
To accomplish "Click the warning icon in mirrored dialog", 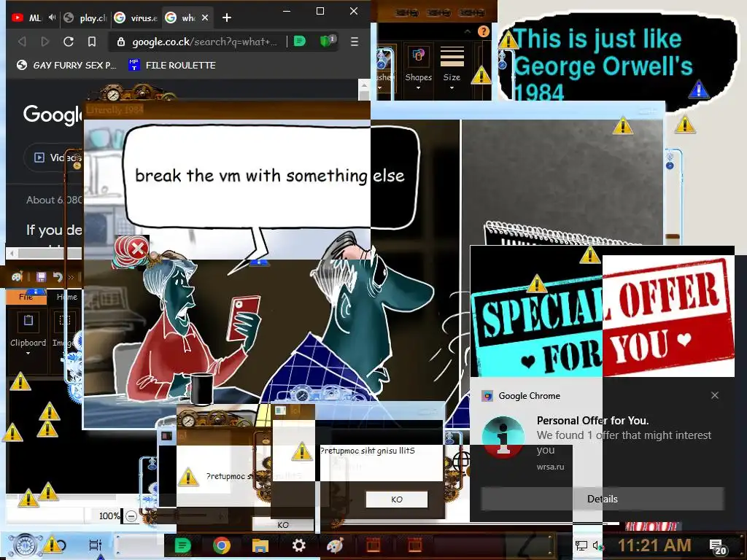I will click(x=302, y=451).
